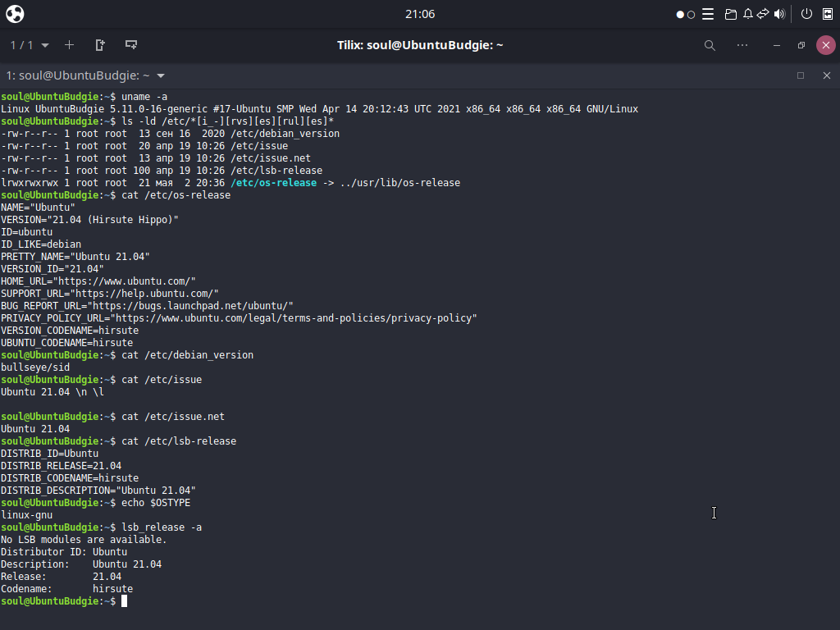840x630 pixels.
Task: Restore the Tilix window size
Action: point(801,46)
